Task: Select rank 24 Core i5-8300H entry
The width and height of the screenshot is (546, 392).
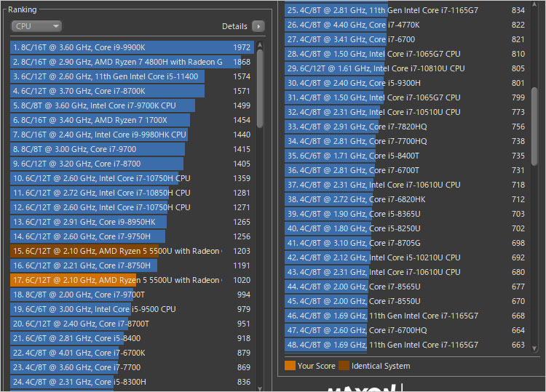Action: point(132,382)
